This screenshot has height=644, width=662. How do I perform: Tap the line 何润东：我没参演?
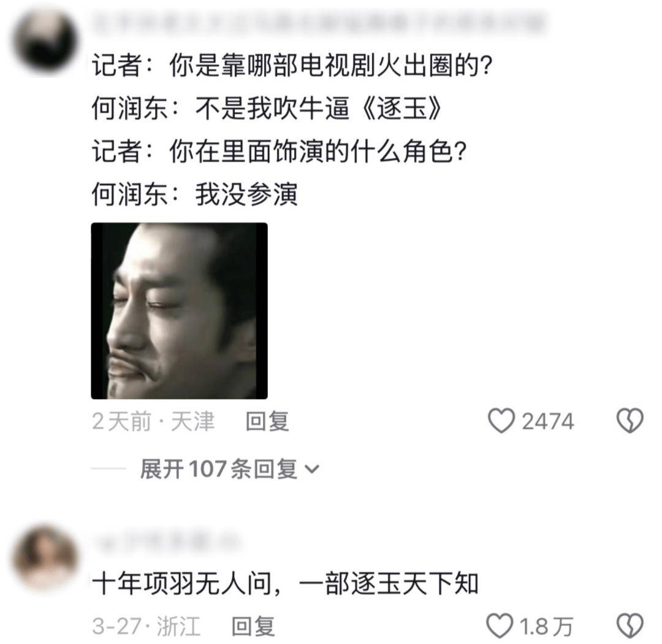pyautogui.click(x=195, y=194)
